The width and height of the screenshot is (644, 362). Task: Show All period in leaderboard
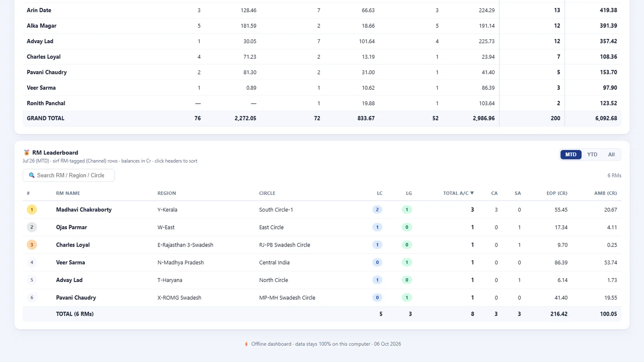(611, 154)
